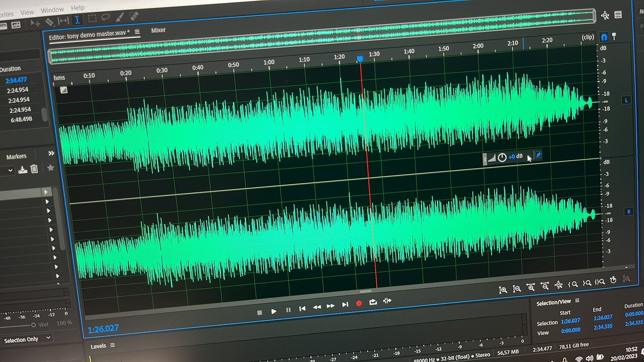This screenshot has width=644, height=362.
Task: Click the HUD volume adjust knob
Action: tap(502, 158)
